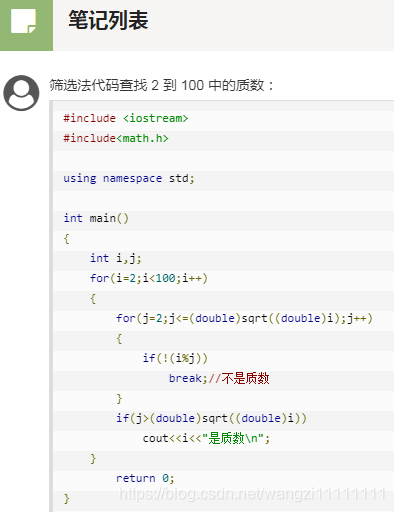Click the green note list icon
Viewport: 394px width, 512px height.
pyautogui.click(x=26, y=25)
